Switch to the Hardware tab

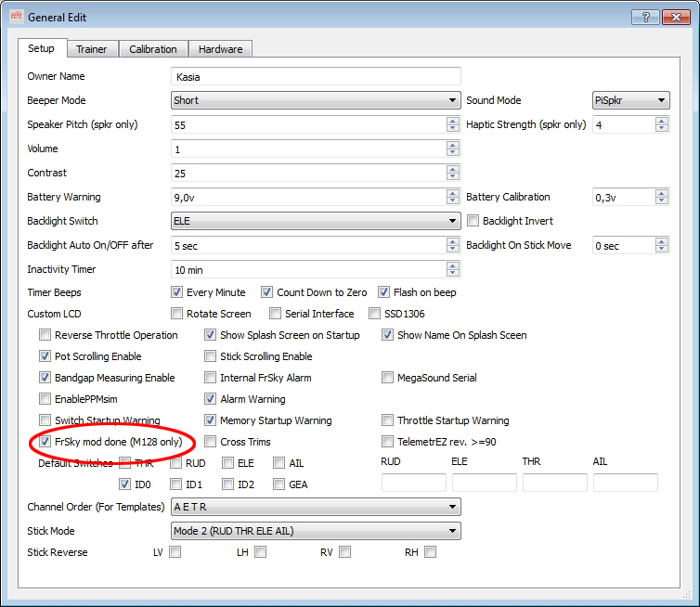click(221, 49)
